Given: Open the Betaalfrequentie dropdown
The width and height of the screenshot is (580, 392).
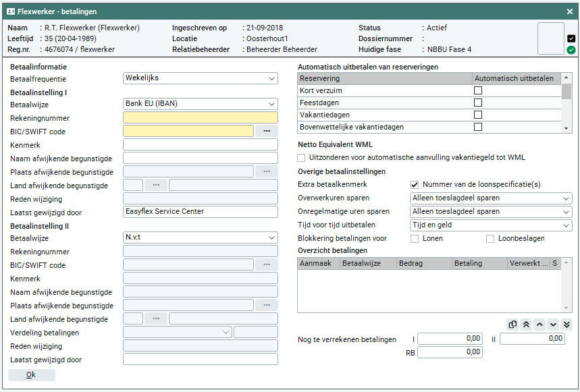Looking at the screenshot, I should tap(200, 78).
